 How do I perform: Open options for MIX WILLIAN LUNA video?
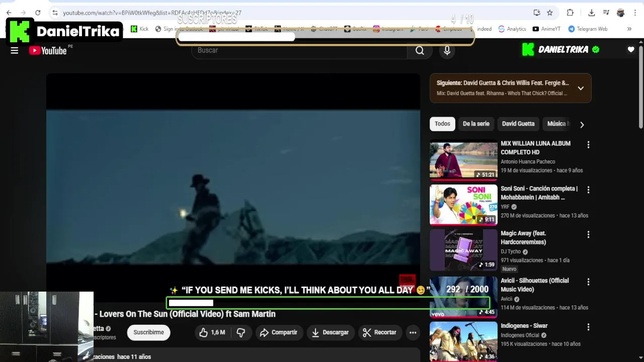[588, 145]
